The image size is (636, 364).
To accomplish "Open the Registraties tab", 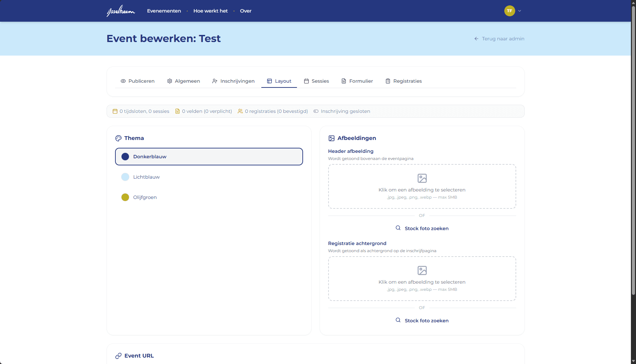I will [404, 81].
